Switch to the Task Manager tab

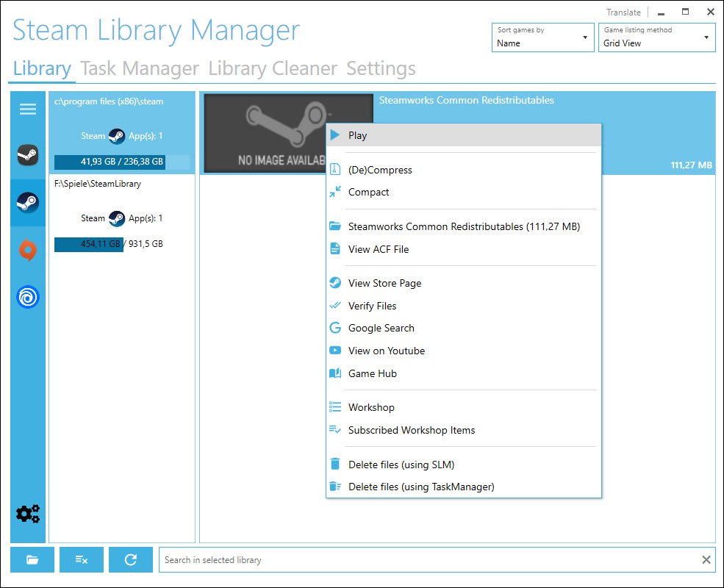tap(140, 68)
